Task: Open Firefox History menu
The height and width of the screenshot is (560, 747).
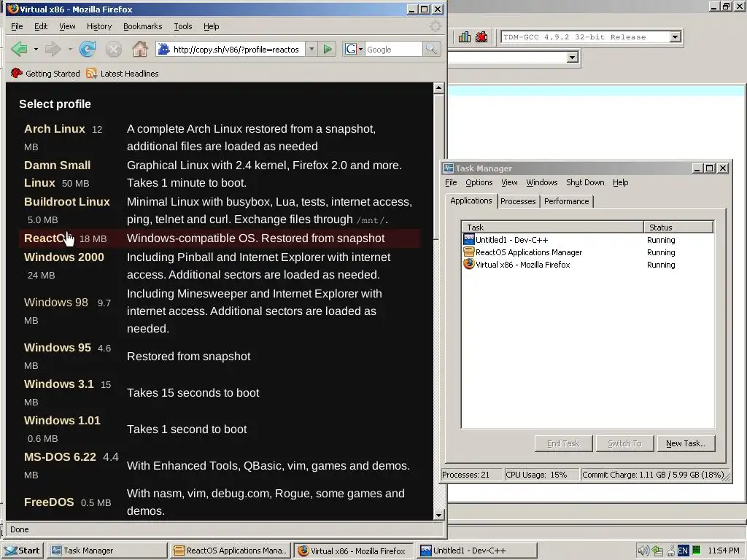Action: pyautogui.click(x=99, y=26)
